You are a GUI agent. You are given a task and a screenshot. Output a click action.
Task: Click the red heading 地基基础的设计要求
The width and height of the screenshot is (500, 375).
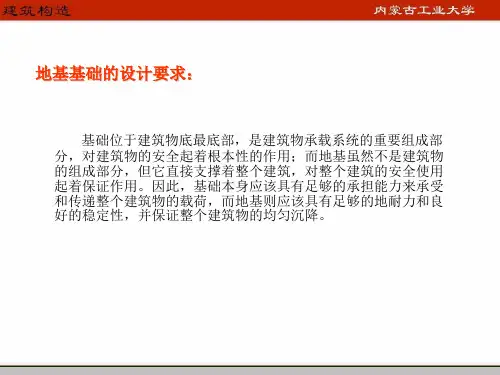tap(114, 74)
